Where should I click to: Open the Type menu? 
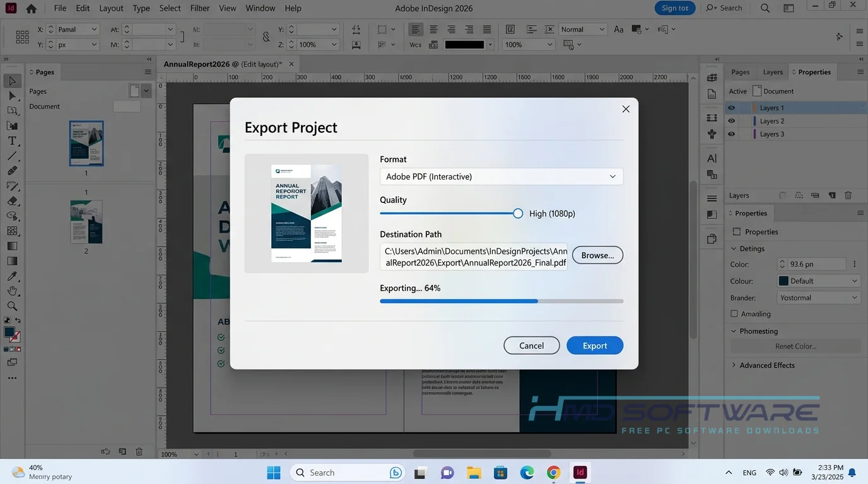pyautogui.click(x=141, y=8)
